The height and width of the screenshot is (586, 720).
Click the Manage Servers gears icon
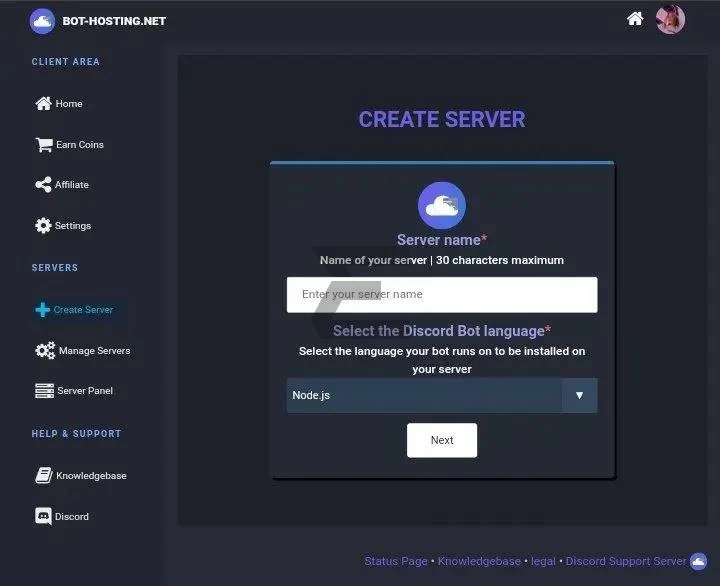point(45,350)
